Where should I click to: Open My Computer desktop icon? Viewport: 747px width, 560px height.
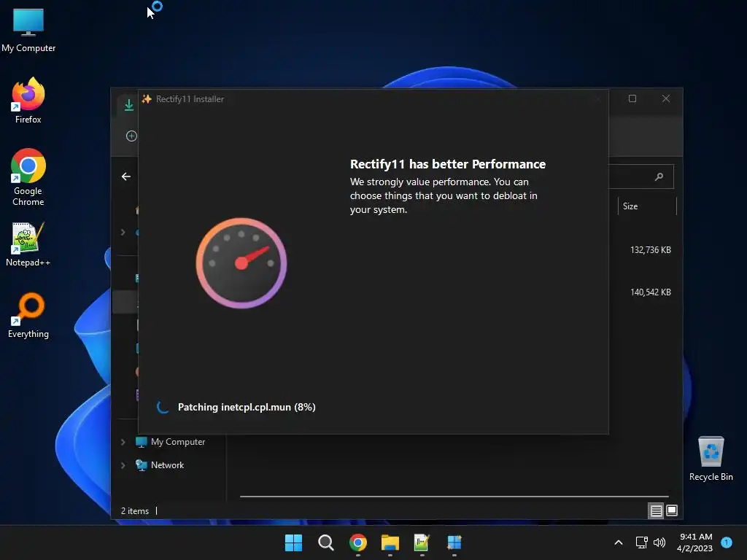[x=28, y=29]
